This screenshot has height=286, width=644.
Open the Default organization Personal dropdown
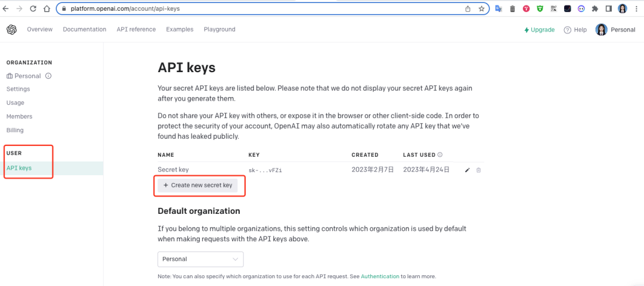point(200,259)
